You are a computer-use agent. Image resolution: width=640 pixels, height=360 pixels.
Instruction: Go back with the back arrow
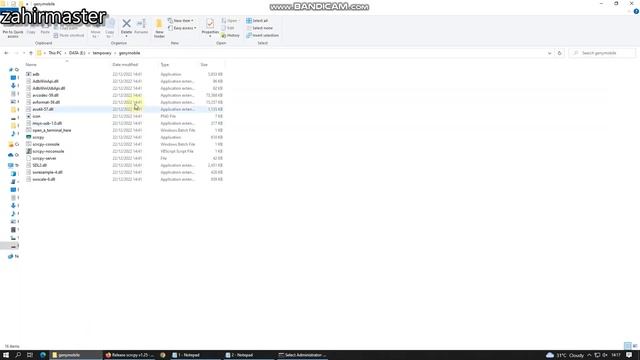[6, 53]
